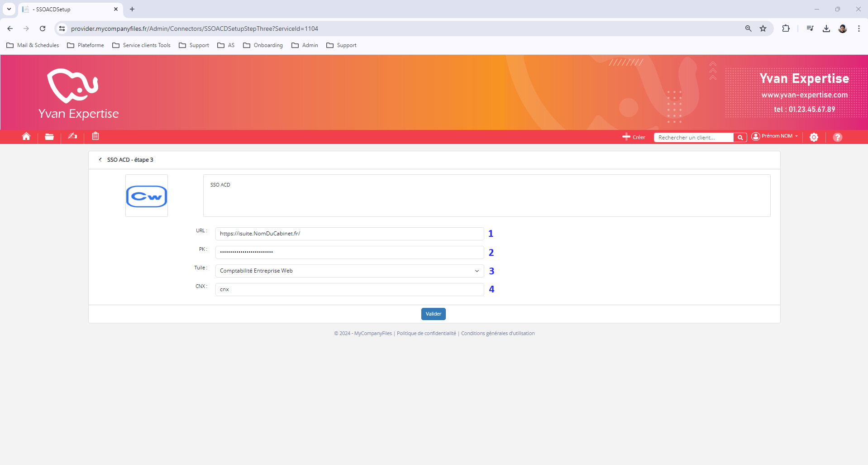This screenshot has width=868, height=465.
Task: Go to the home page icon
Action: point(26,137)
